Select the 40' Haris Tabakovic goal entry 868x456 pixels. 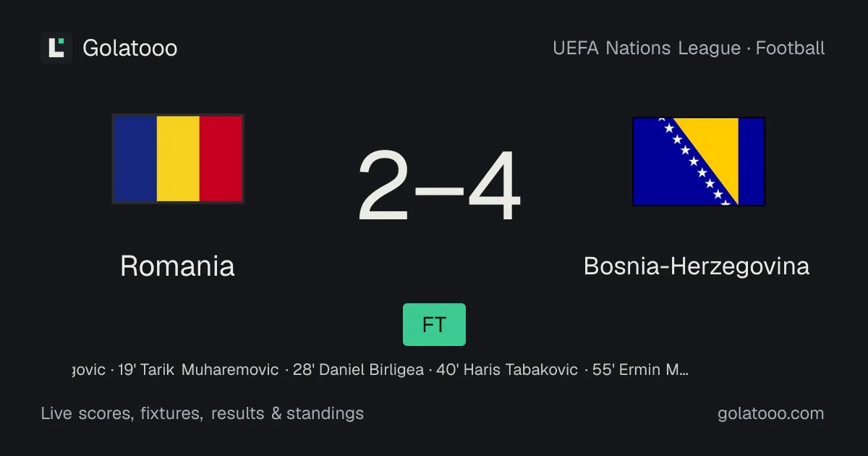(507, 370)
